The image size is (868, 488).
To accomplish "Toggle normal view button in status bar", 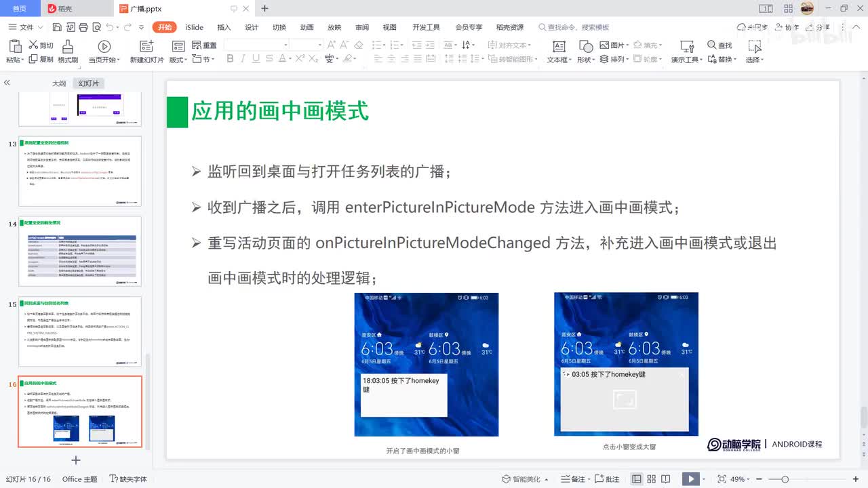I will tap(636, 479).
